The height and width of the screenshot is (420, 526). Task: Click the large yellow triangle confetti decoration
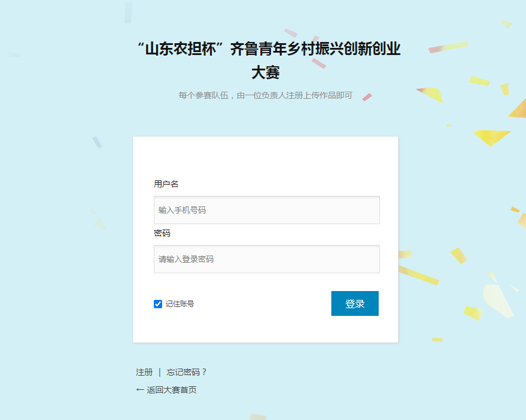pos(492,137)
